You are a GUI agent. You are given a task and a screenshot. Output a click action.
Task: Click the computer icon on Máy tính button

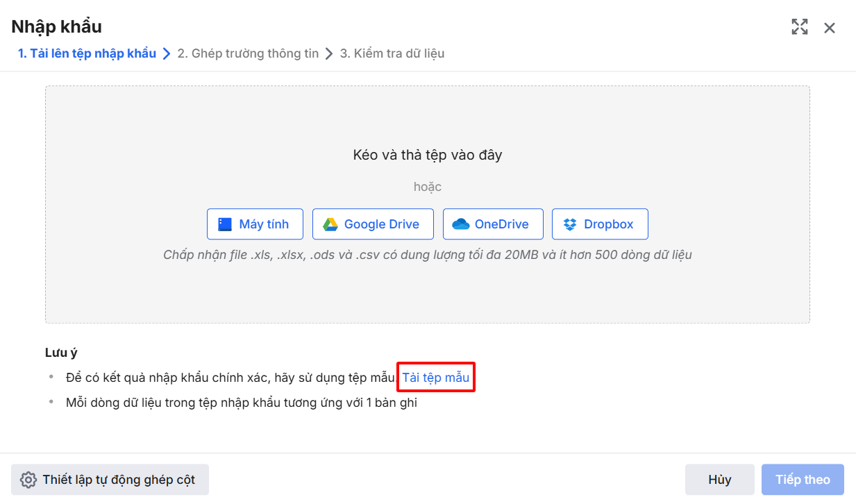225,224
